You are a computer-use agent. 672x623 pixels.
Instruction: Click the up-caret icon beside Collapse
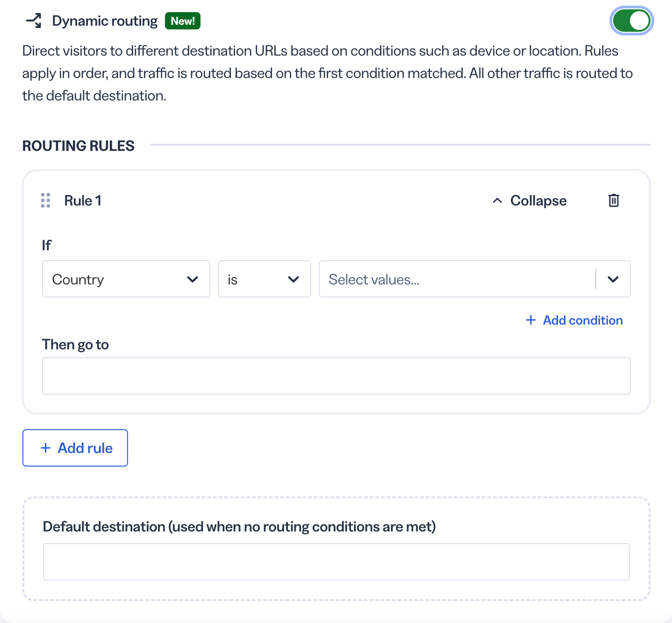(x=497, y=200)
